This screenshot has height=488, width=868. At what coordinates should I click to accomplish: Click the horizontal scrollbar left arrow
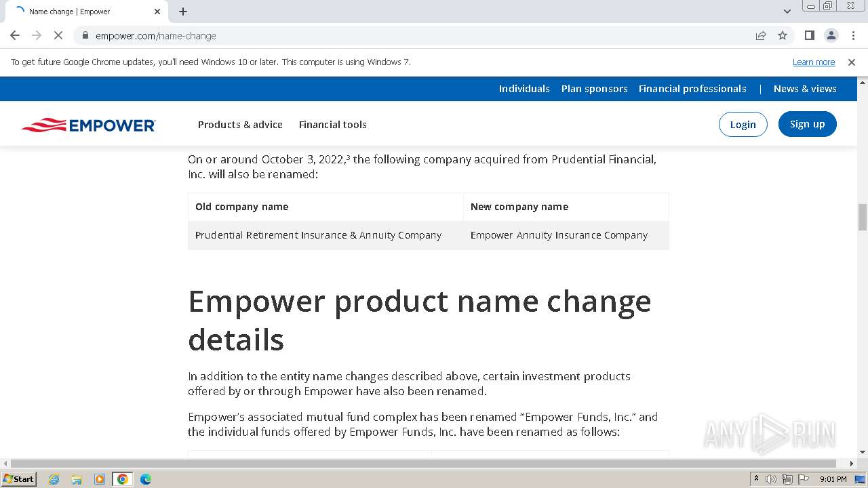tap(6, 464)
